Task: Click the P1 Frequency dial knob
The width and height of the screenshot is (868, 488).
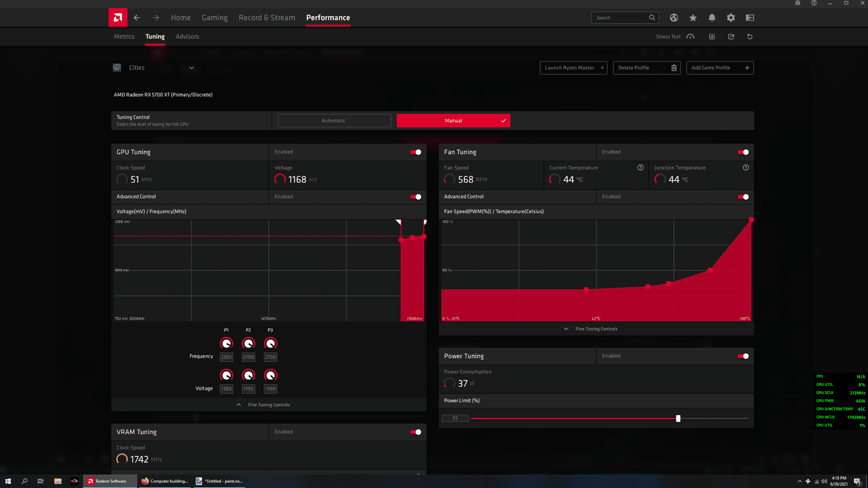Action: click(x=226, y=344)
